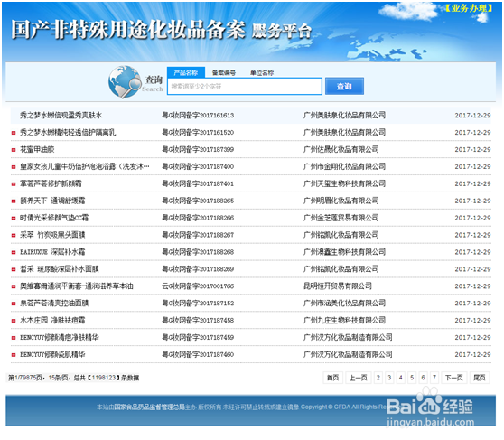The image size is (504, 440).
Task: Click record number 云G妆网备字2017001766
Action: [198, 286]
